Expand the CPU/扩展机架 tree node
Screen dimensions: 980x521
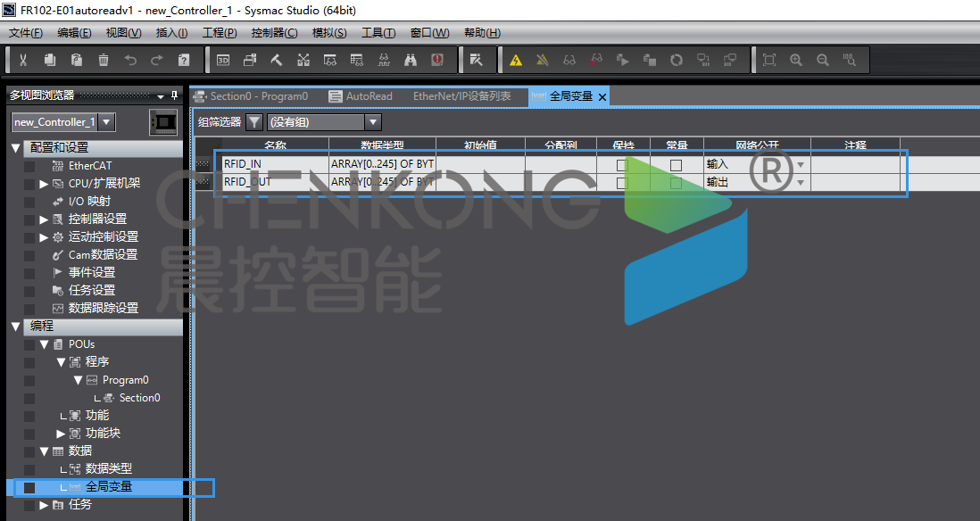tap(44, 184)
